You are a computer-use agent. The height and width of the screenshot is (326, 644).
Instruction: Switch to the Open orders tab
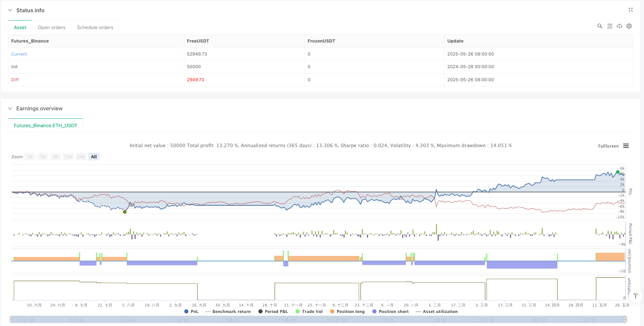(52, 28)
